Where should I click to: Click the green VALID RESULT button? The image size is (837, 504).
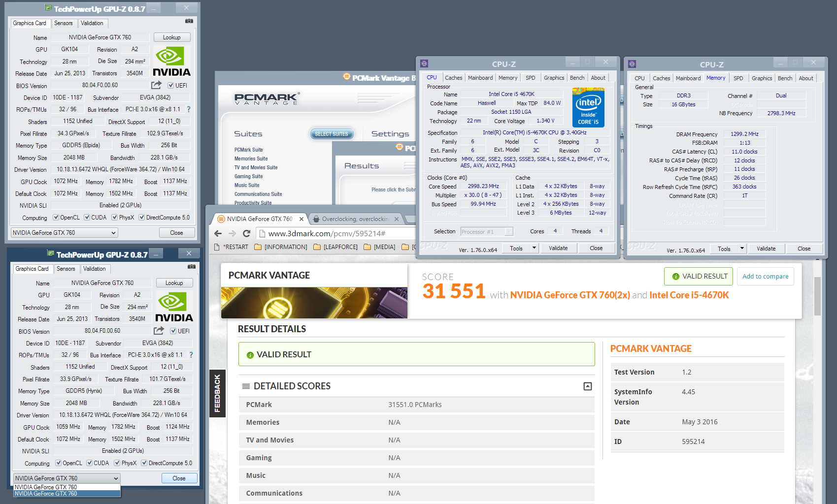coord(699,276)
